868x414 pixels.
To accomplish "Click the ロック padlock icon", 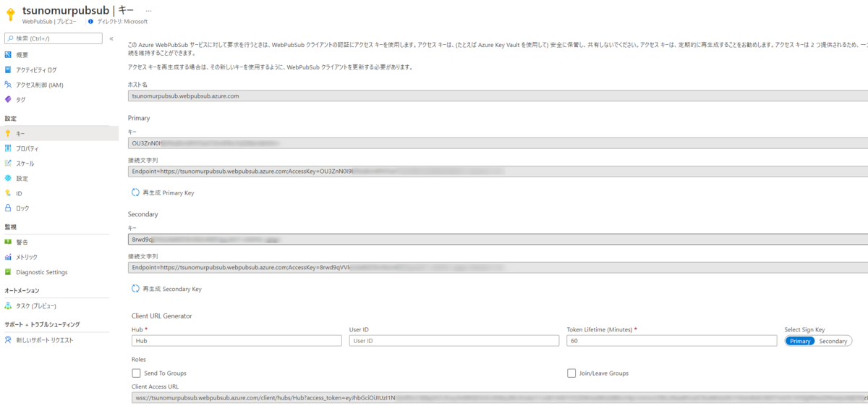I will click(8, 208).
